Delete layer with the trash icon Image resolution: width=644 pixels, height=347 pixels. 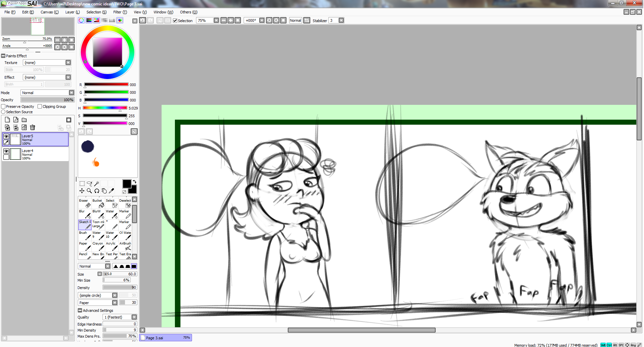pyautogui.click(x=33, y=128)
